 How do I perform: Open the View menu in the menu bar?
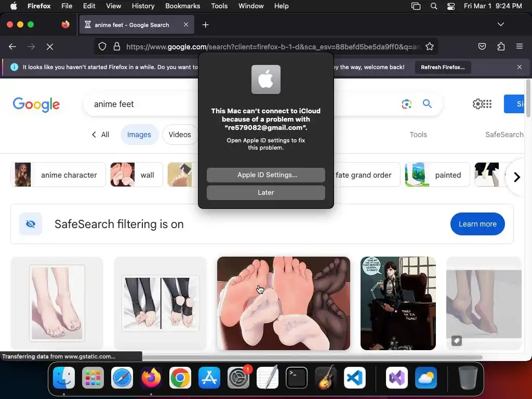113,6
